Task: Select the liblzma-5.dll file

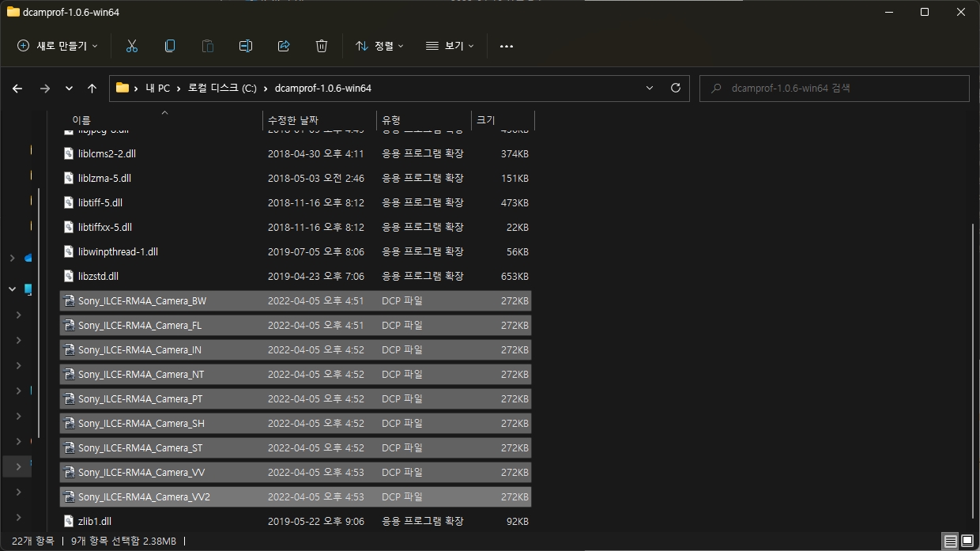Action: [296, 178]
